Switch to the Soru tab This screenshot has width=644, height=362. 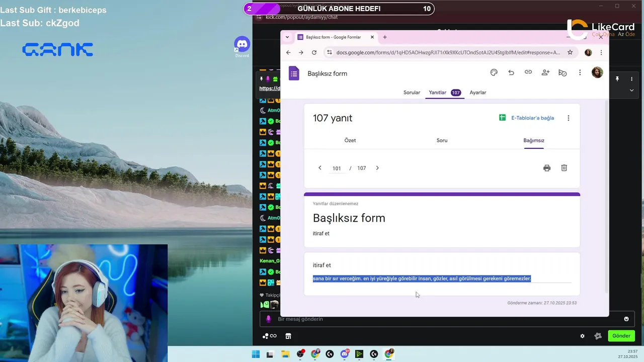click(442, 140)
